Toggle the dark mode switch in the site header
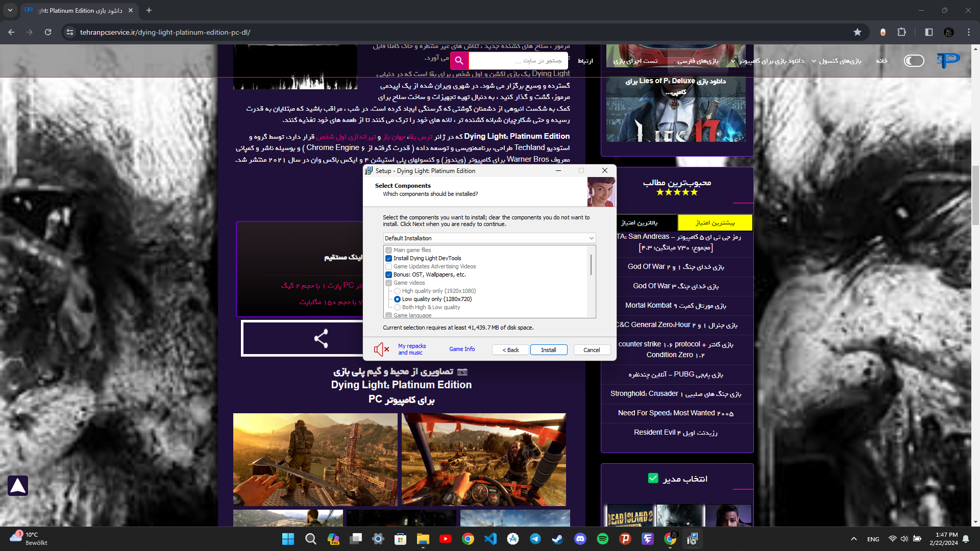This screenshot has height=551, width=980. (x=914, y=61)
